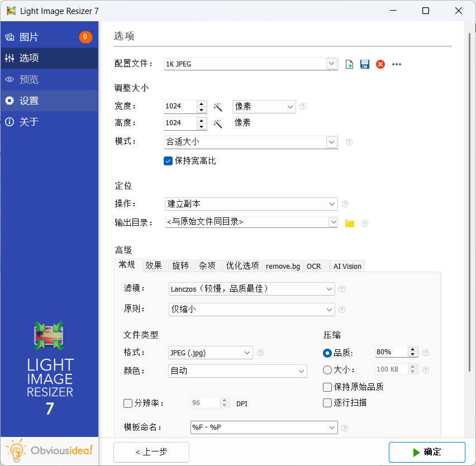The width and height of the screenshot is (476, 466).
Task: Expand the 模式 合适大小 dropdown
Action: pos(331,142)
